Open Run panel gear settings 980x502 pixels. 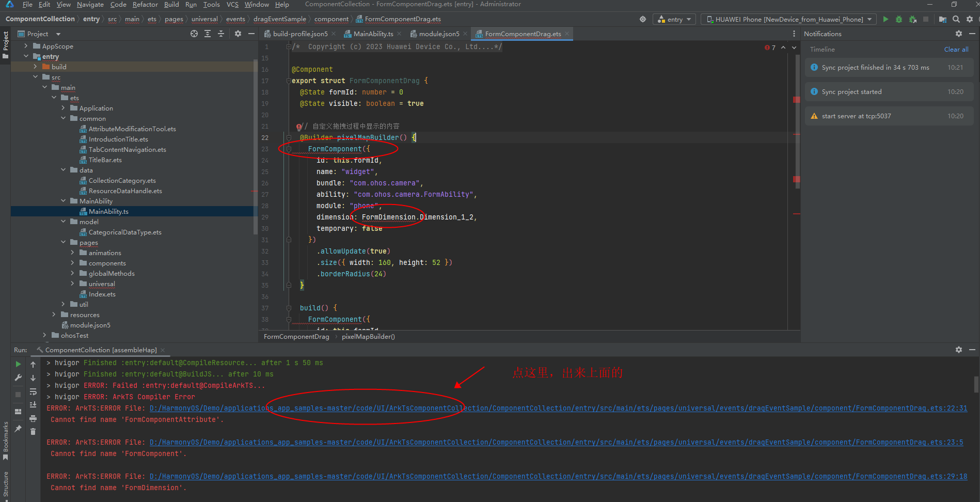959,350
